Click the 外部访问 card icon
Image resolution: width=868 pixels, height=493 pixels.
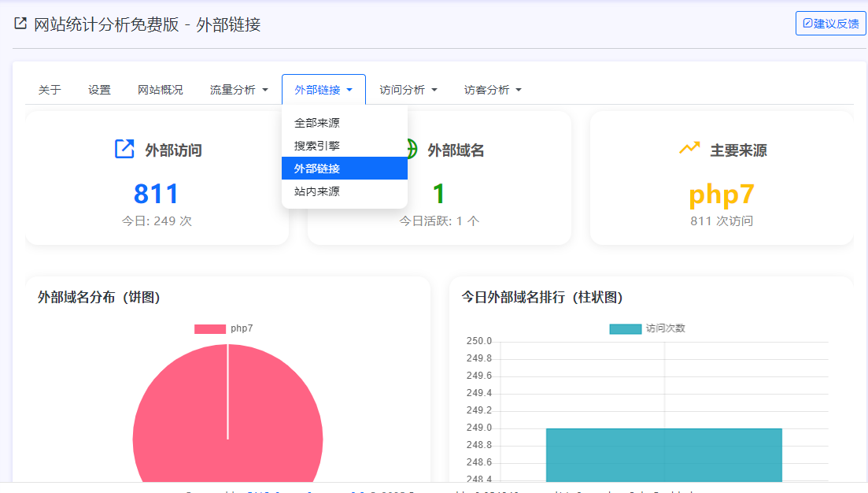pyautogui.click(x=124, y=149)
